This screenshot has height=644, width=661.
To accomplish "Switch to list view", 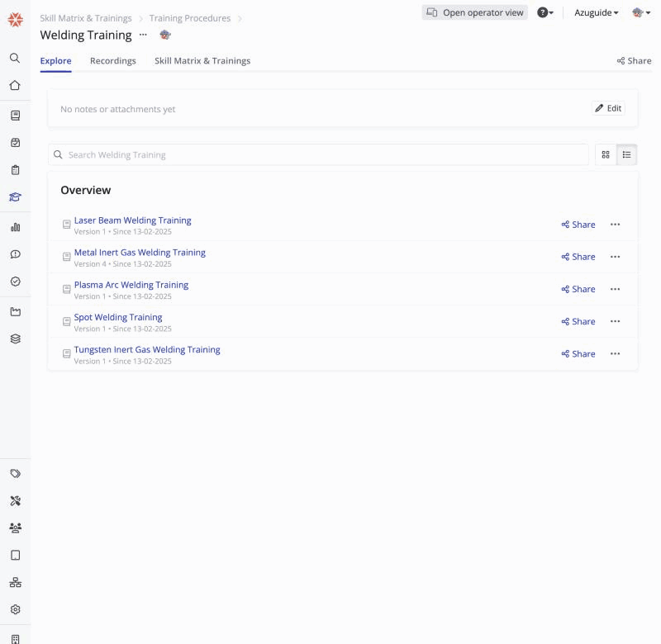I will coord(626,154).
